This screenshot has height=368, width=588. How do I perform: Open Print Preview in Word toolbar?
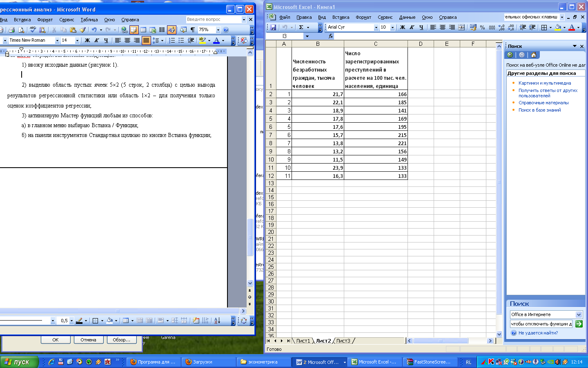(x=21, y=30)
